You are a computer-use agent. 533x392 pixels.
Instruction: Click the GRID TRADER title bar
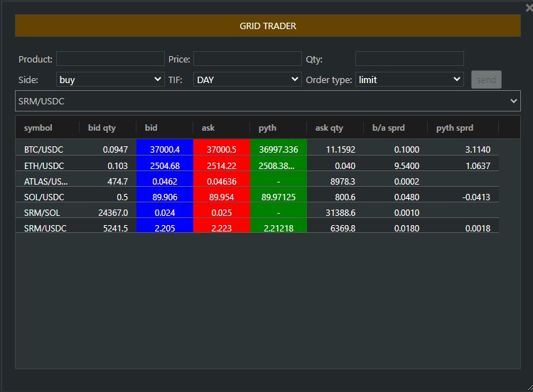tap(268, 26)
